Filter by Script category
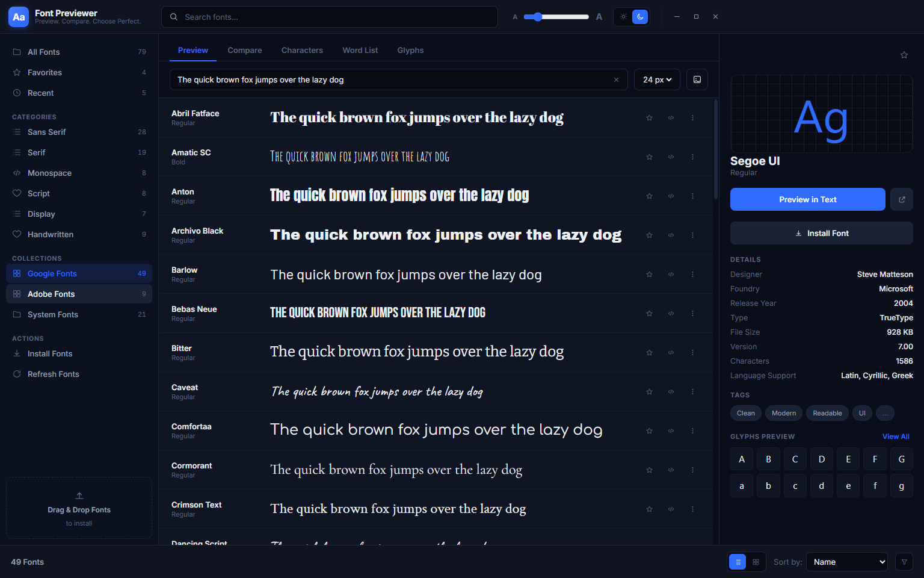The width and height of the screenshot is (924, 578). pos(79,193)
